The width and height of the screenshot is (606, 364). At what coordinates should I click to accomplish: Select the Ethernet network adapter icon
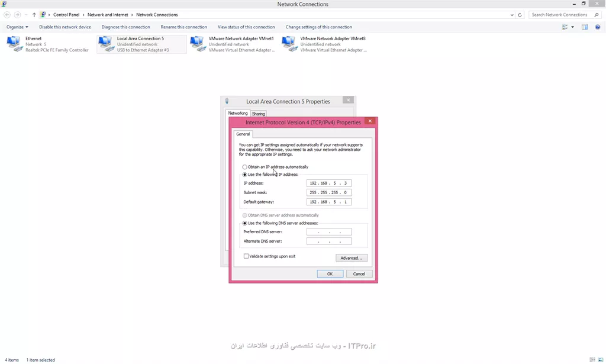click(x=14, y=44)
